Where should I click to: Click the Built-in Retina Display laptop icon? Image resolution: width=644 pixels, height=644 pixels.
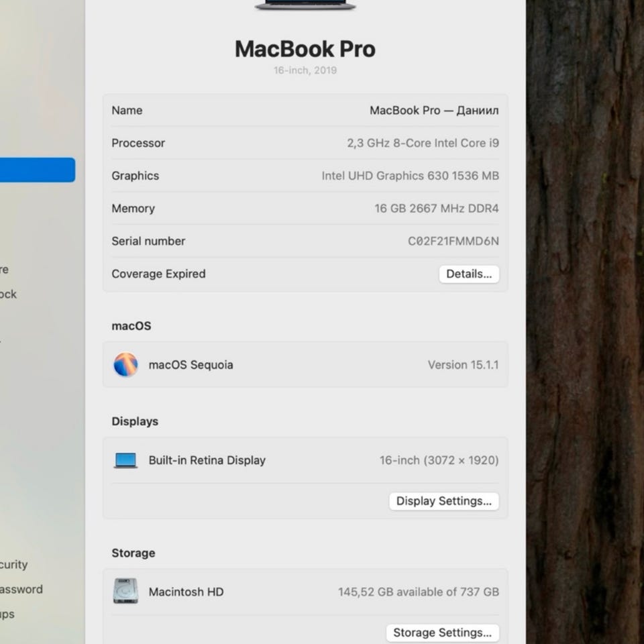click(125, 460)
